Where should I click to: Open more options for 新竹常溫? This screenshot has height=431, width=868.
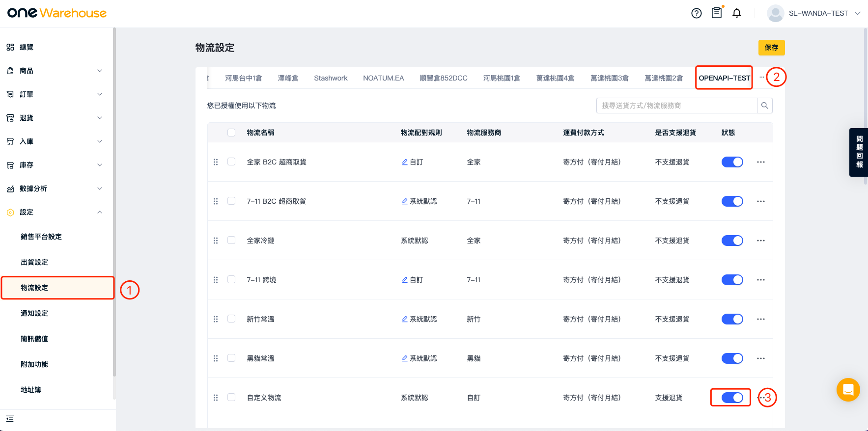click(761, 319)
